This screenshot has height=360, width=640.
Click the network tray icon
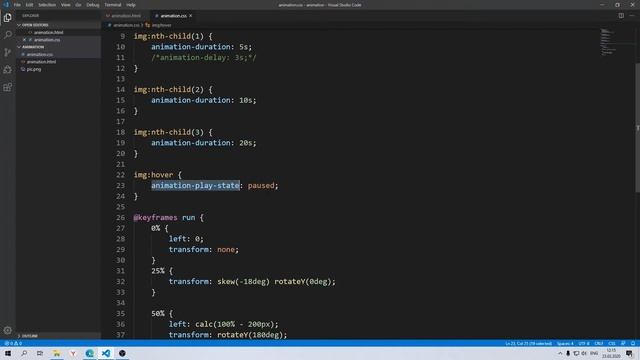(x=576, y=353)
